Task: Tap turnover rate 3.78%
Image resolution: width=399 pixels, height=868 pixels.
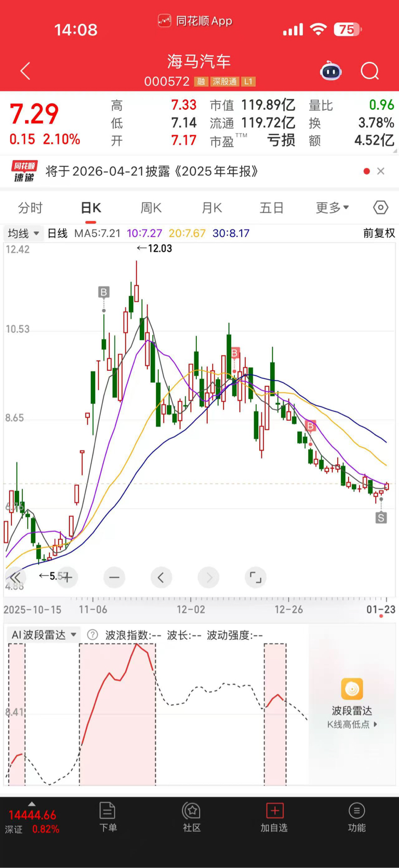Action: click(x=376, y=123)
